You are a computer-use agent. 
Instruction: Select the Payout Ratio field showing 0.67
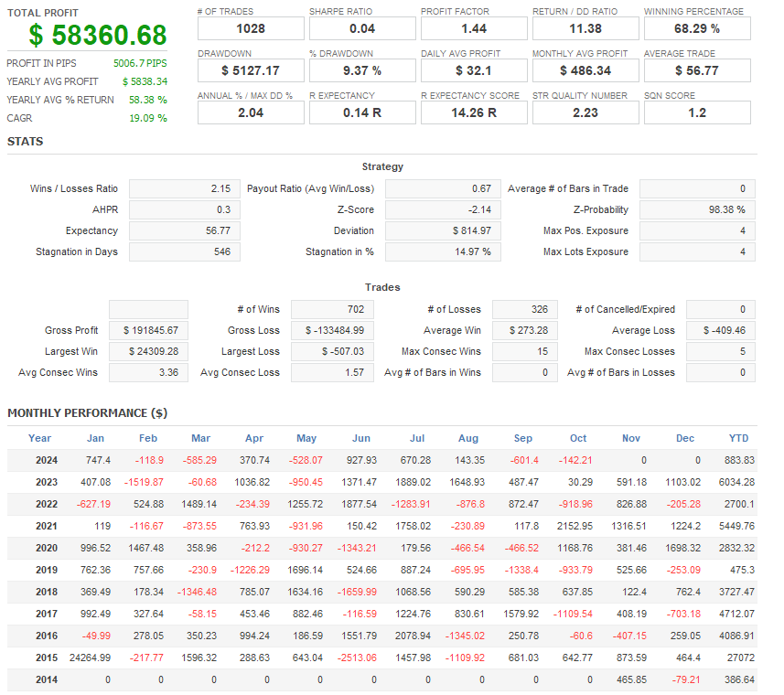443,189
